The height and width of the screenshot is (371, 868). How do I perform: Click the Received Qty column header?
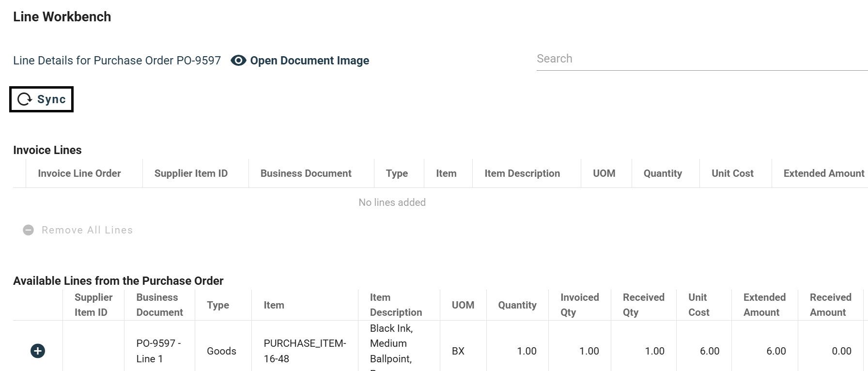[643, 305]
